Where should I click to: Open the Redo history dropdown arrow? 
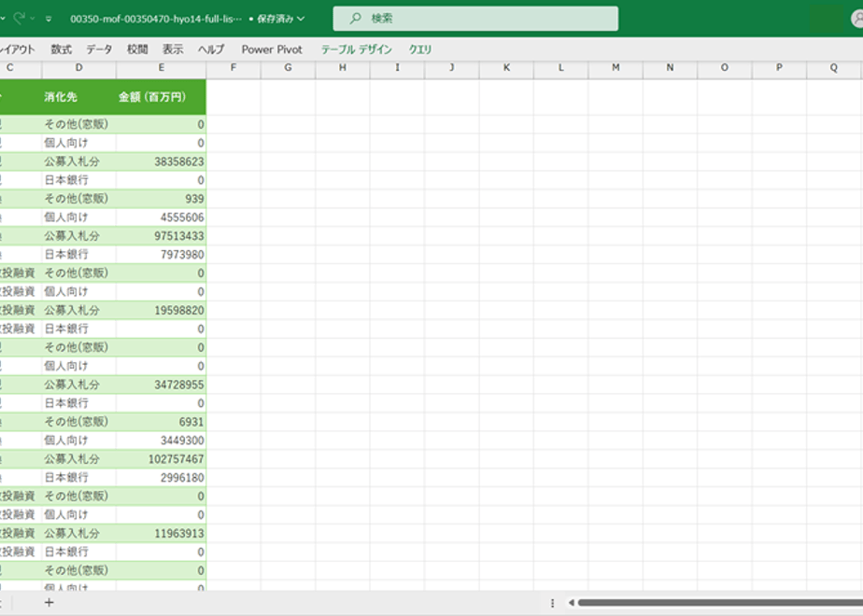click(33, 19)
